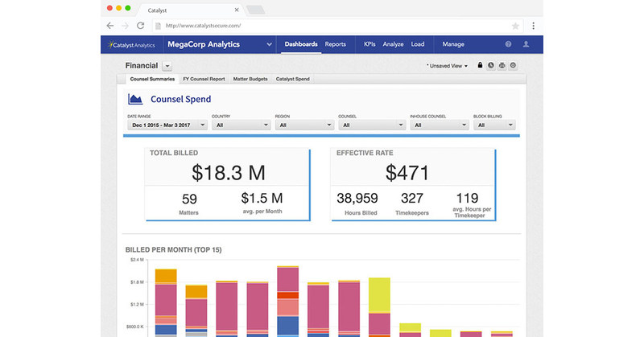
Task: Open the browser three-dot menu
Action: pos(533,26)
